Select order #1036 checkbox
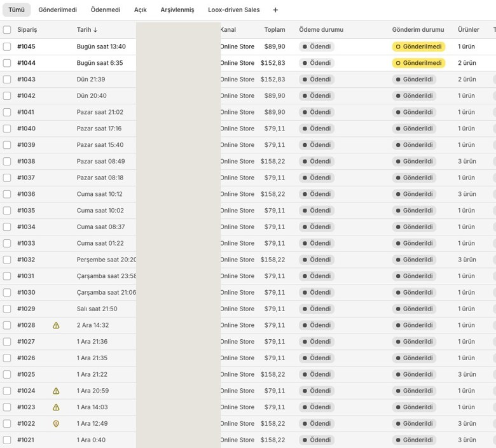The height and width of the screenshot is (448, 496). (x=7, y=194)
